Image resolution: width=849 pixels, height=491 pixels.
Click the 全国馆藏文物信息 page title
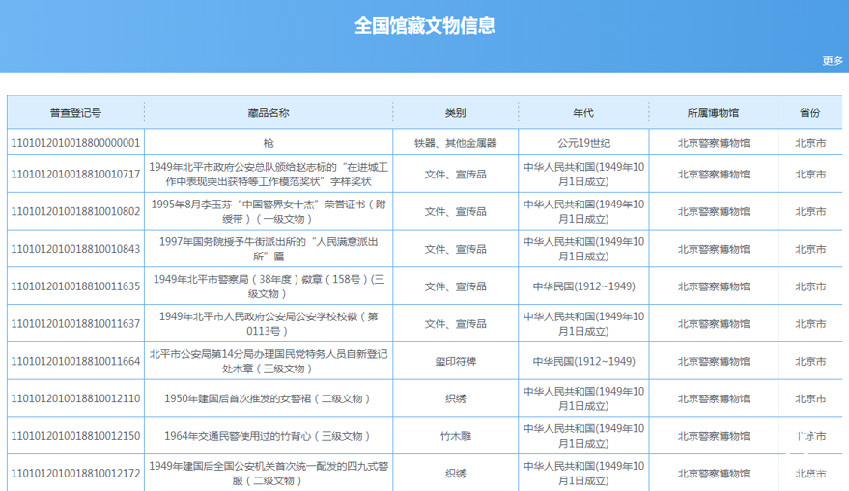(424, 25)
